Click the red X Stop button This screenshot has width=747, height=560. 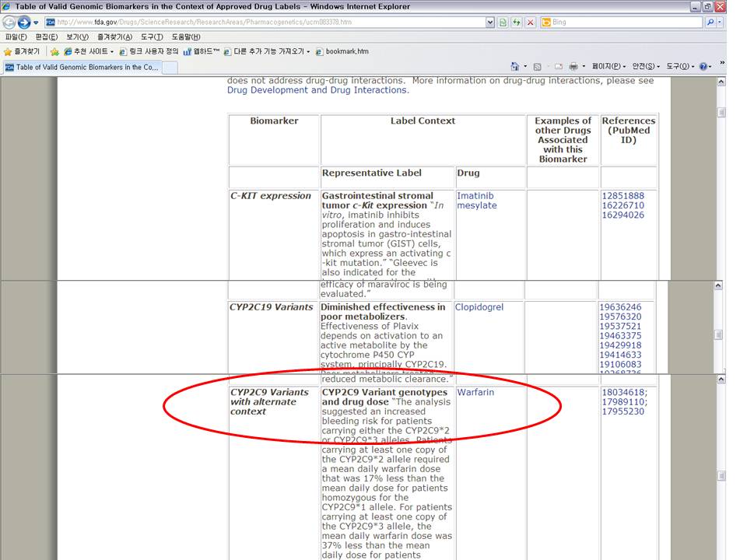(x=530, y=23)
